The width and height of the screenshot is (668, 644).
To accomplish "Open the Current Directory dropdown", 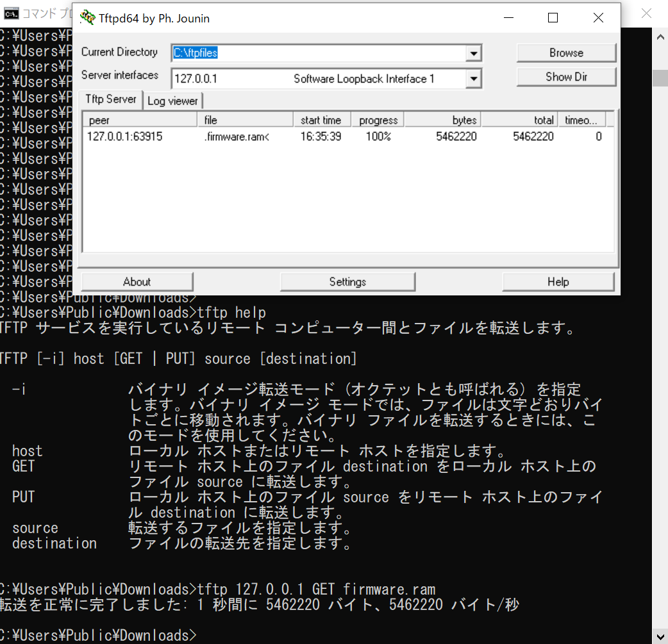I will point(474,53).
